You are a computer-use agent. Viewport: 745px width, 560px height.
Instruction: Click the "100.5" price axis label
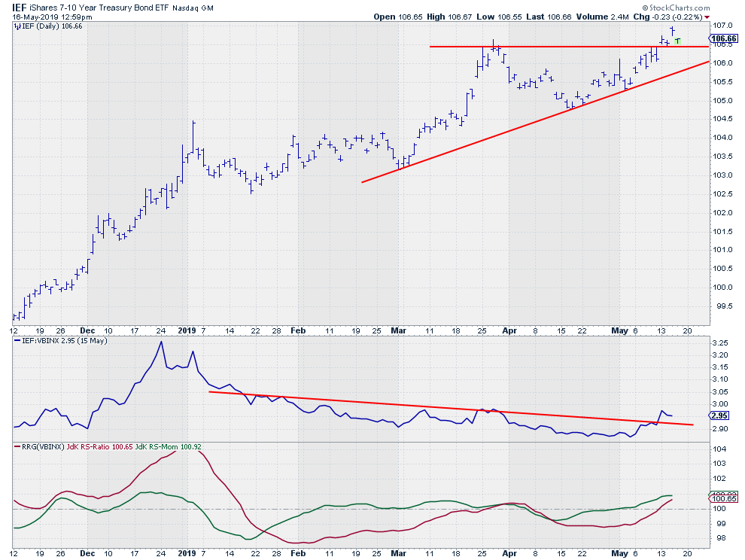[721, 269]
